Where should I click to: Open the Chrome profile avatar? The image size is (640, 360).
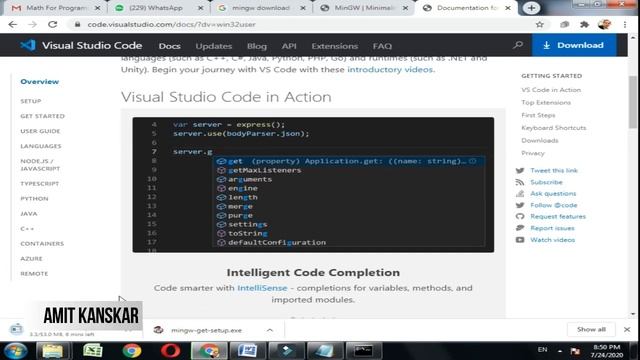604,24
